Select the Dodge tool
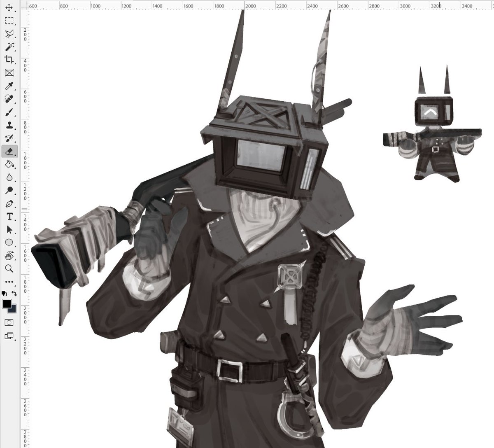 9,190
